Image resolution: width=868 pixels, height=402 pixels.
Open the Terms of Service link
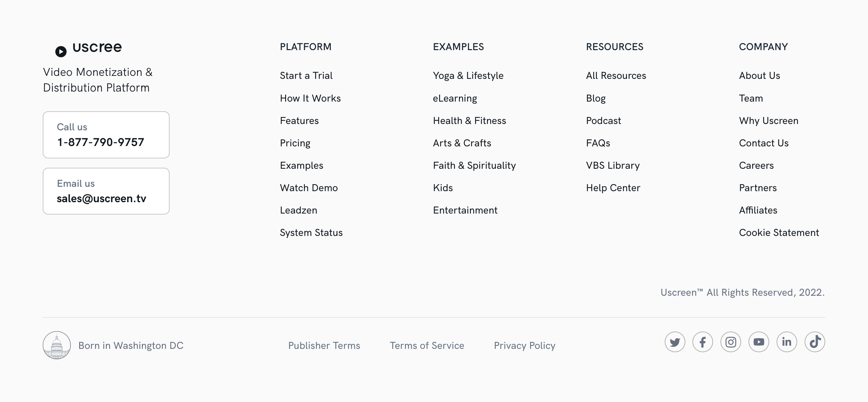[x=427, y=345]
